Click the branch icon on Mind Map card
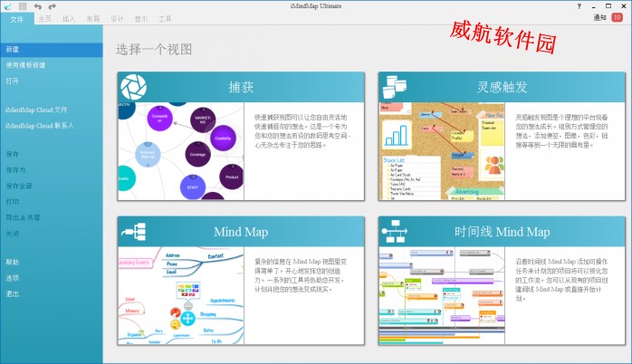Viewport: 632px width, 364px height. pyautogui.click(x=134, y=232)
